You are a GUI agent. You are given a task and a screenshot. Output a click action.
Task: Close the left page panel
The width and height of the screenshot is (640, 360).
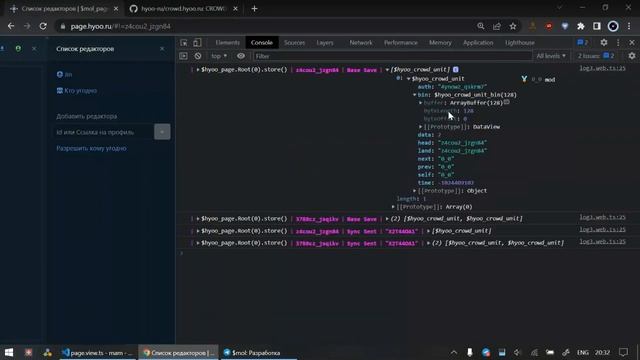point(34,49)
